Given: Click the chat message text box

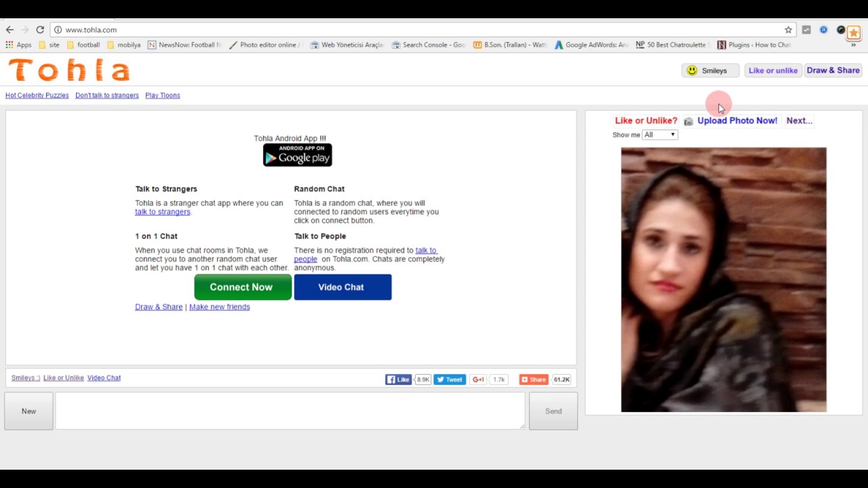Looking at the screenshot, I should point(290,411).
